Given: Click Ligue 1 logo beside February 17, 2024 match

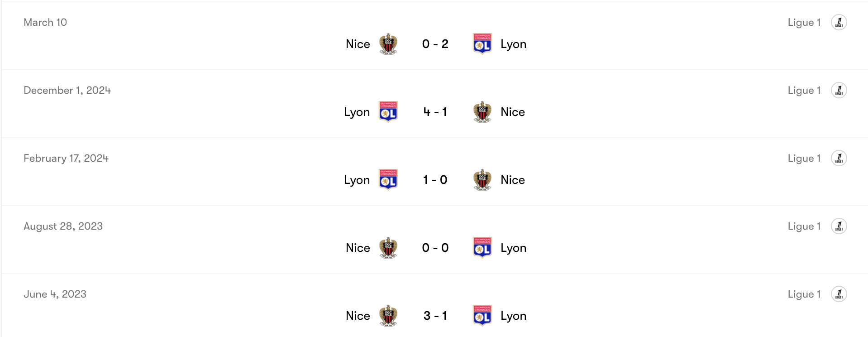Looking at the screenshot, I should tap(839, 158).
